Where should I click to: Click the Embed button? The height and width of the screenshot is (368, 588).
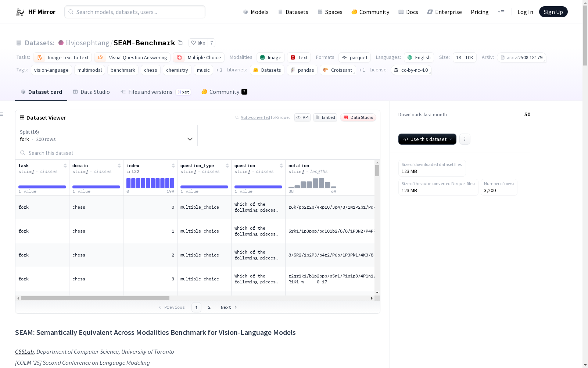coord(325,117)
